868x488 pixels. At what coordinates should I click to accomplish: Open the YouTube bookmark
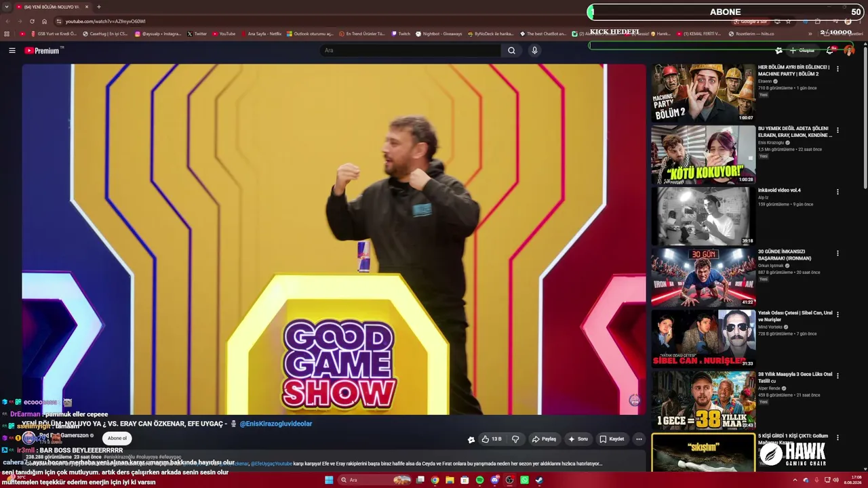[224, 34]
